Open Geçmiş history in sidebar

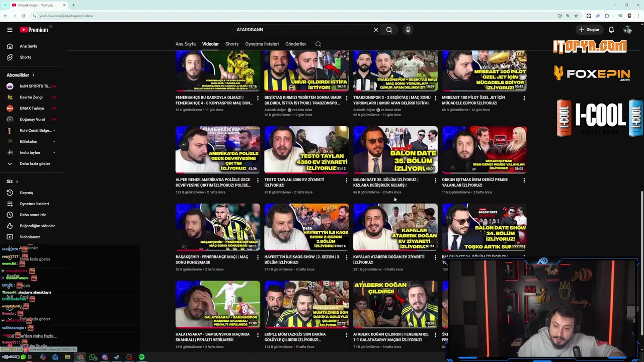click(32, 193)
